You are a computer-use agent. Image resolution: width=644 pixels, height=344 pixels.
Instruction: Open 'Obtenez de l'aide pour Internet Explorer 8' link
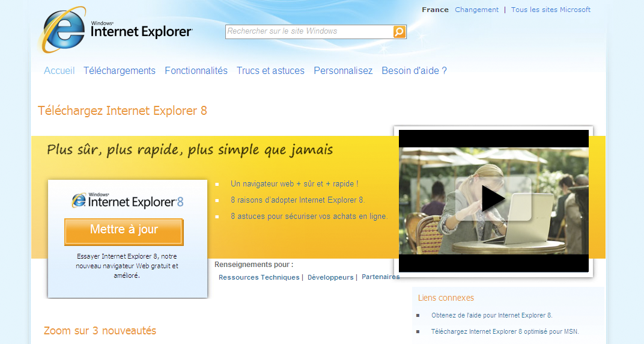(491, 315)
